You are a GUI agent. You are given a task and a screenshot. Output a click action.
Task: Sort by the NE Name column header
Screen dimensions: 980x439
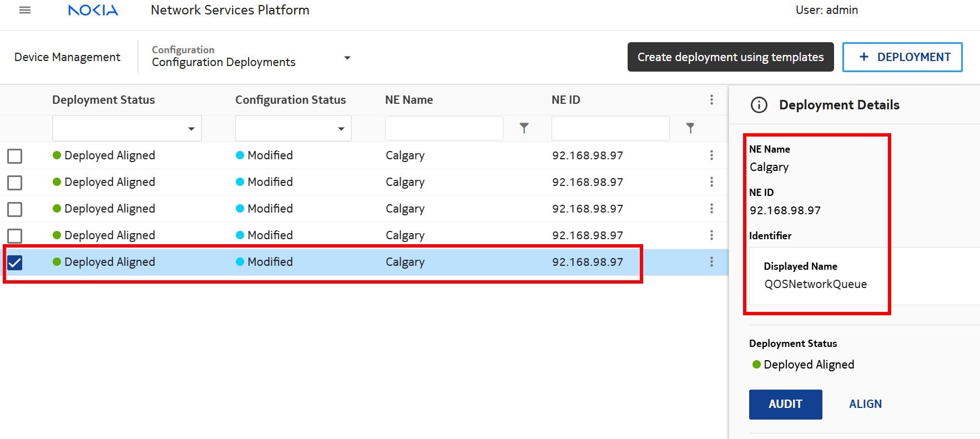coord(409,100)
